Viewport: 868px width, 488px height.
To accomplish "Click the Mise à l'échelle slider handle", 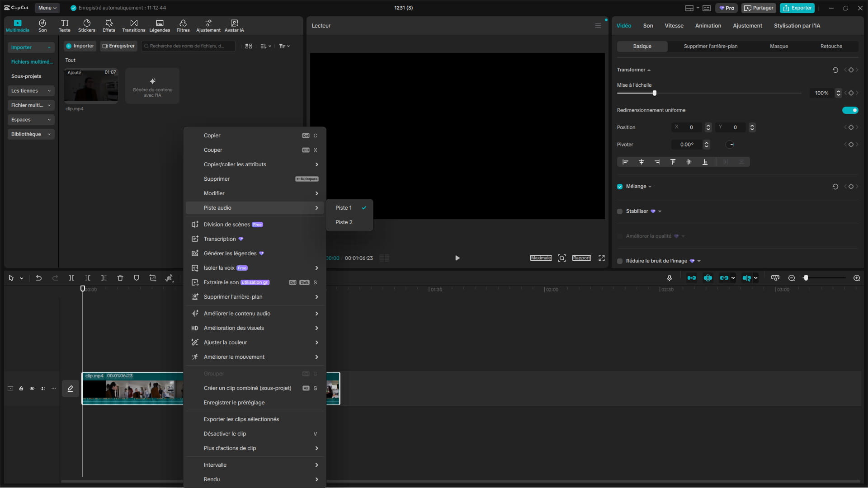I will coord(654,93).
